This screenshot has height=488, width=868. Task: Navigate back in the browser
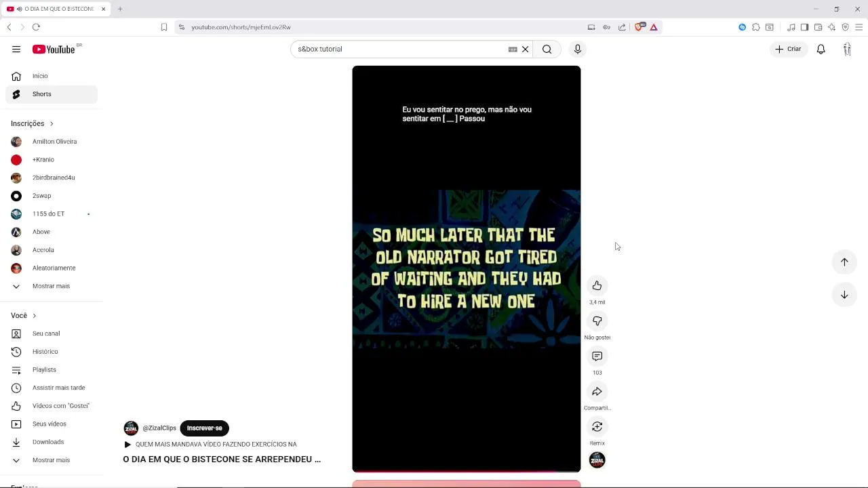click(9, 27)
